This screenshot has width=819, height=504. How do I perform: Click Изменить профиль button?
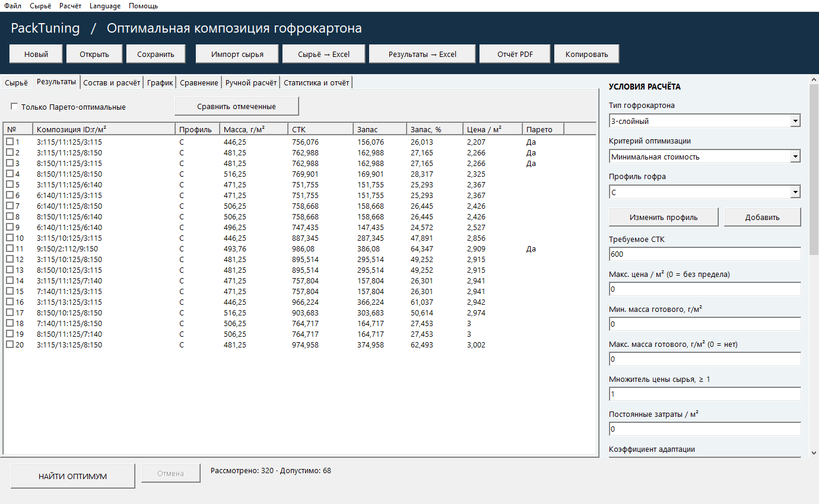pyautogui.click(x=664, y=217)
